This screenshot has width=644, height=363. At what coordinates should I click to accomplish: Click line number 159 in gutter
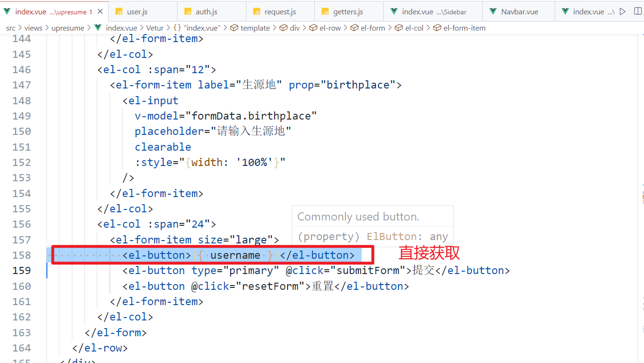(22, 271)
